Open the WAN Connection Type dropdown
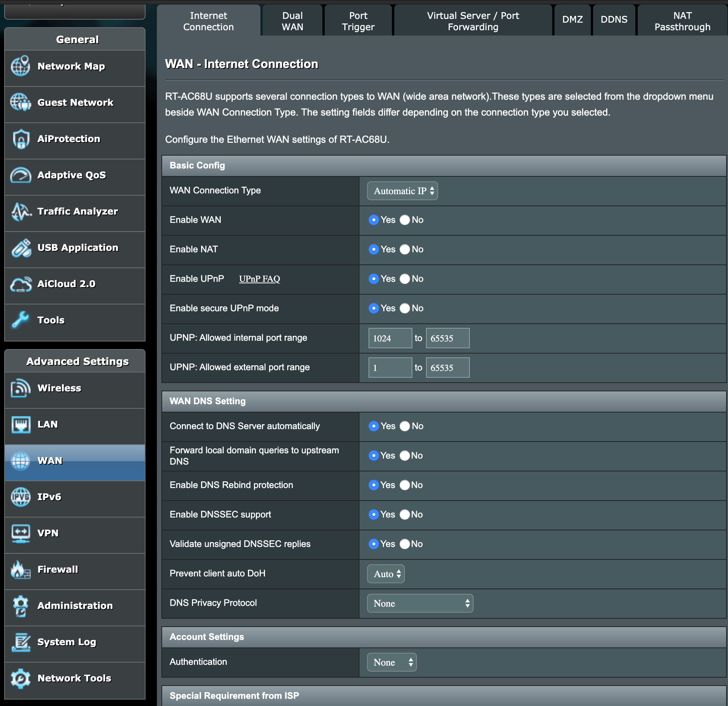This screenshot has width=728, height=706. tap(402, 191)
